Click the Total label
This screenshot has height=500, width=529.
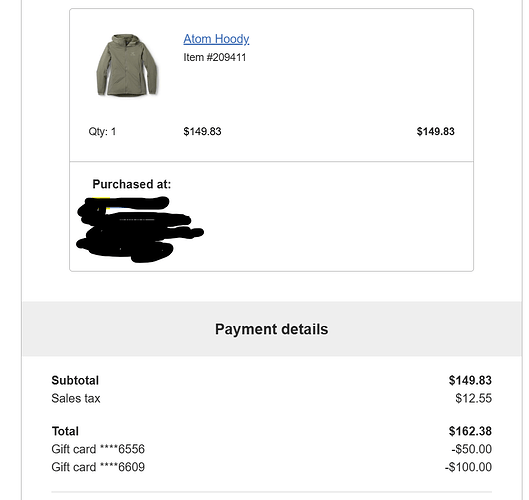pyautogui.click(x=65, y=431)
